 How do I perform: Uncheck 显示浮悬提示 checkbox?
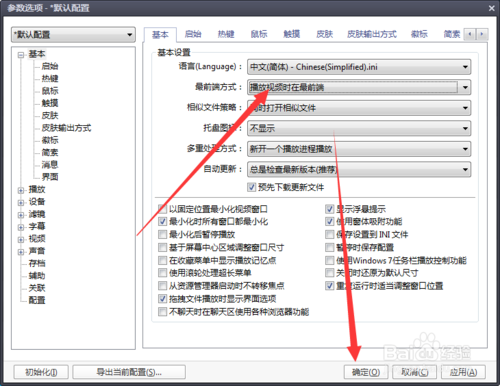pos(329,209)
